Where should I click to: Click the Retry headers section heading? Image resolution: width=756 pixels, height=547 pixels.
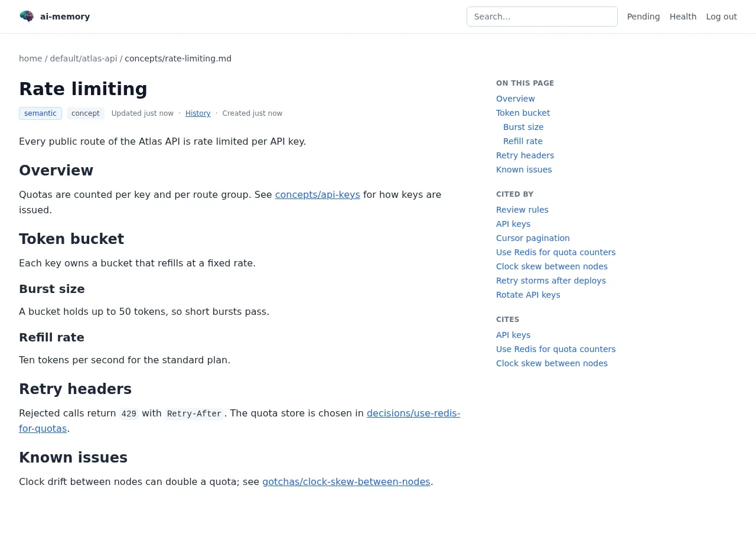point(75,389)
